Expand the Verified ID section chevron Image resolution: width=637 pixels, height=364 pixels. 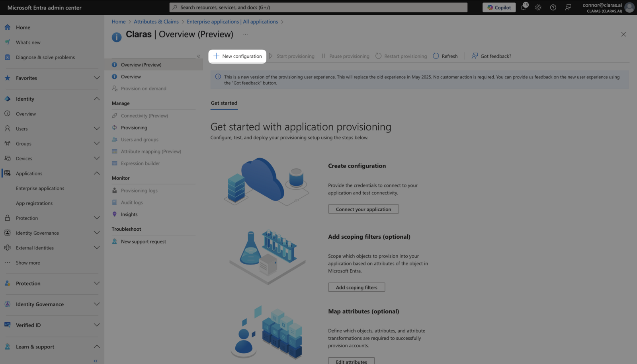click(97, 325)
